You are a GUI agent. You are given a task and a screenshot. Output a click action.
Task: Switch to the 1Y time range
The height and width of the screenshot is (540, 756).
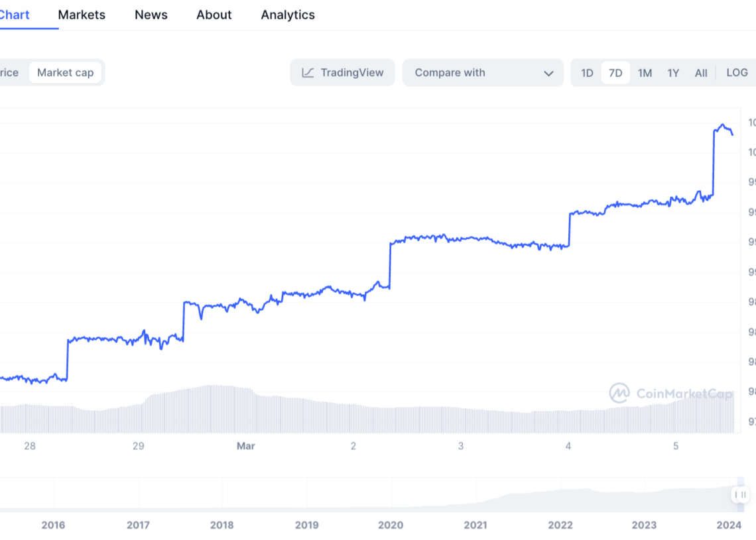pyautogui.click(x=673, y=73)
